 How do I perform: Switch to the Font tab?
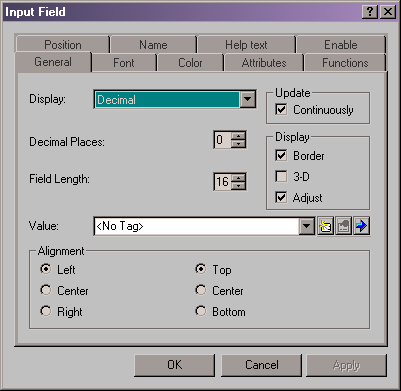[124, 63]
